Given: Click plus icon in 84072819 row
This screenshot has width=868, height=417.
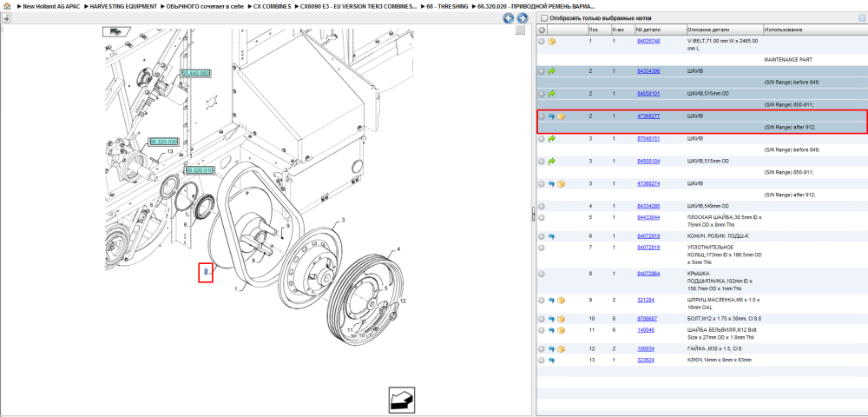Looking at the screenshot, I should [x=542, y=248].
